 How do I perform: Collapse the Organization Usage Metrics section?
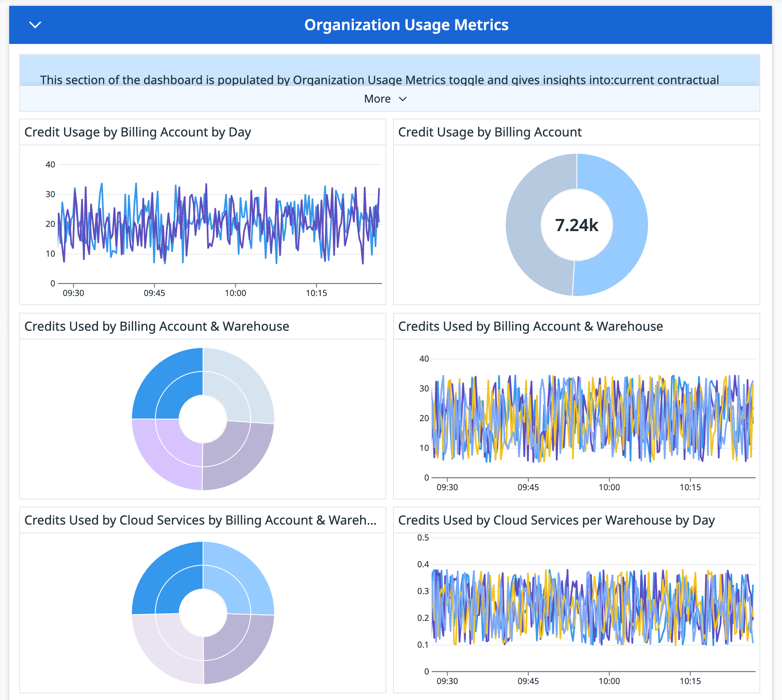point(35,25)
